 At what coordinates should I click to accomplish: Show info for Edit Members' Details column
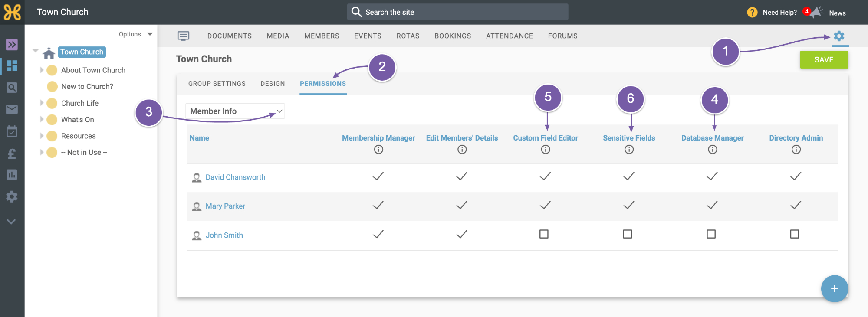coord(462,150)
